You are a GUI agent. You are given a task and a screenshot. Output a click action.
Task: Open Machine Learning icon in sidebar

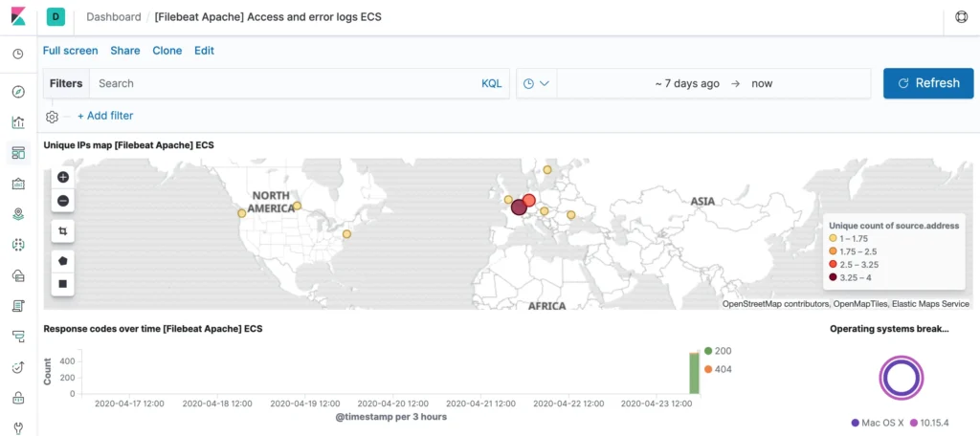click(x=18, y=245)
